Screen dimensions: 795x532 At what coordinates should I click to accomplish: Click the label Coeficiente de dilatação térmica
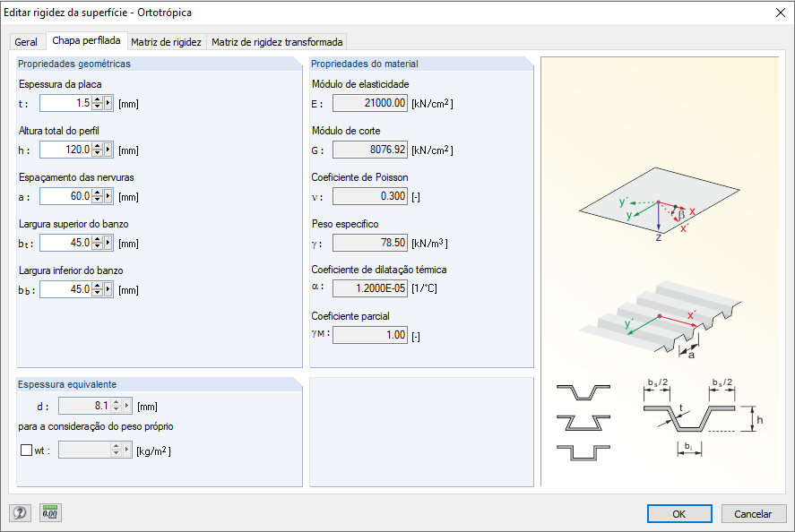379,270
